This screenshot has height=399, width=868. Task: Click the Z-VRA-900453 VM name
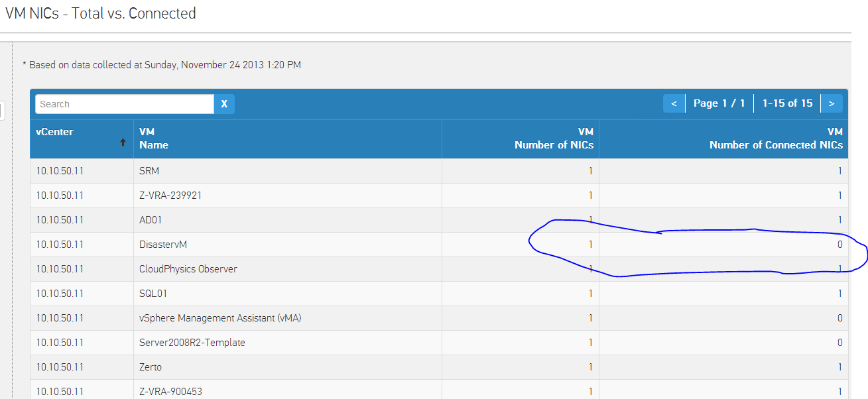tap(170, 392)
